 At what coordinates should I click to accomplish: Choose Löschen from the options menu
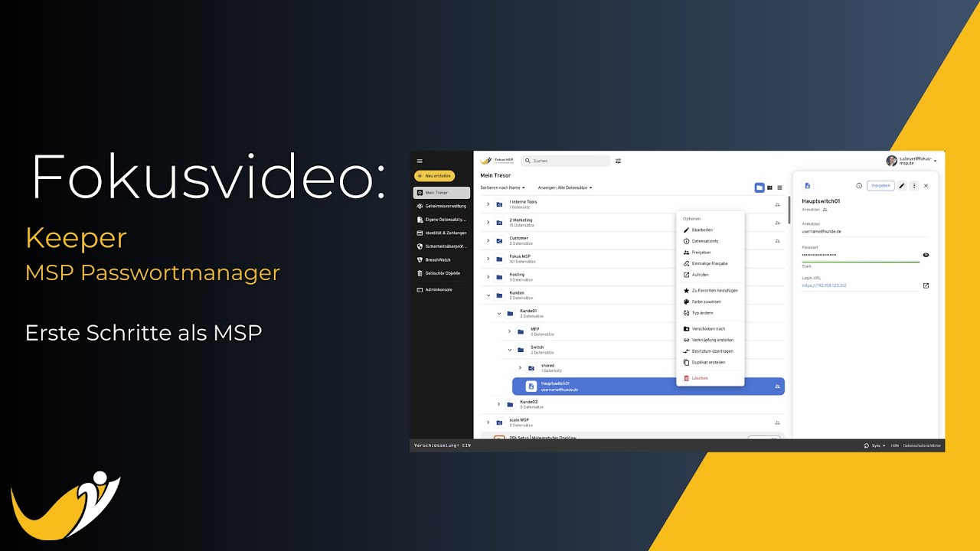(x=699, y=379)
